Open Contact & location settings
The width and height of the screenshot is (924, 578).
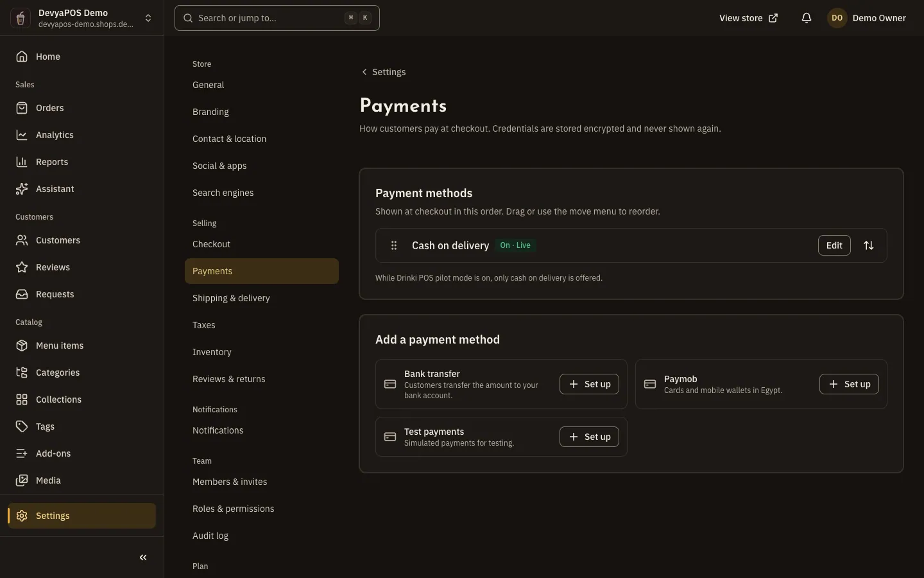[x=262, y=139]
